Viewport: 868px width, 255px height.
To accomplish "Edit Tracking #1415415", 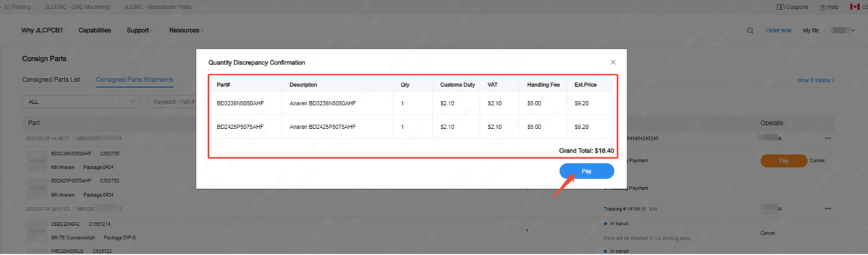I will pyautogui.click(x=654, y=209).
